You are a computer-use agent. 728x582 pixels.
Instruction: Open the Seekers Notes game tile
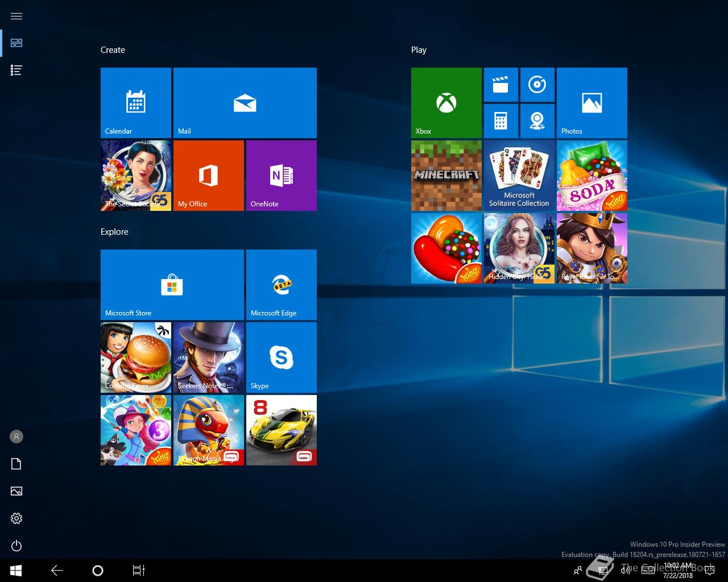pos(209,357)
